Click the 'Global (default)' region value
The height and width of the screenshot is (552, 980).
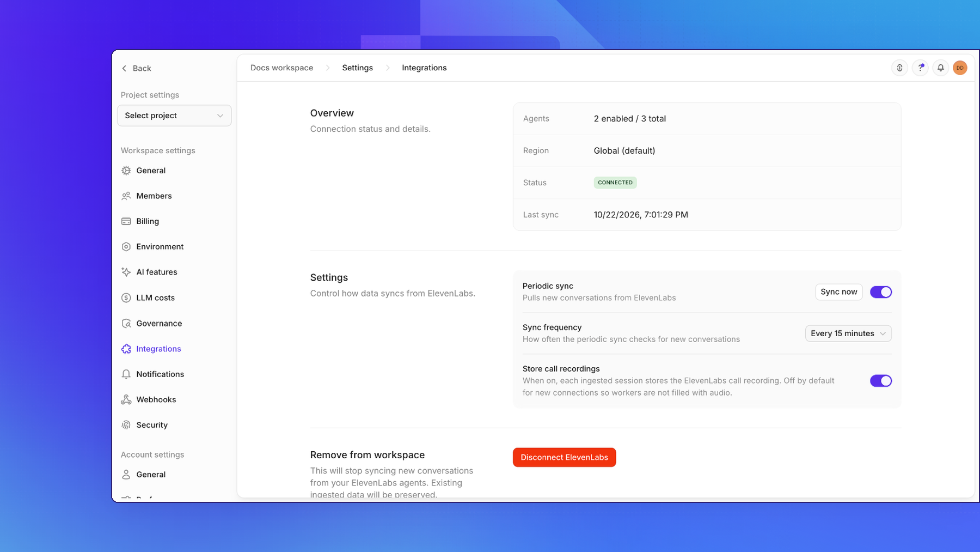click(x=624, y=151)
